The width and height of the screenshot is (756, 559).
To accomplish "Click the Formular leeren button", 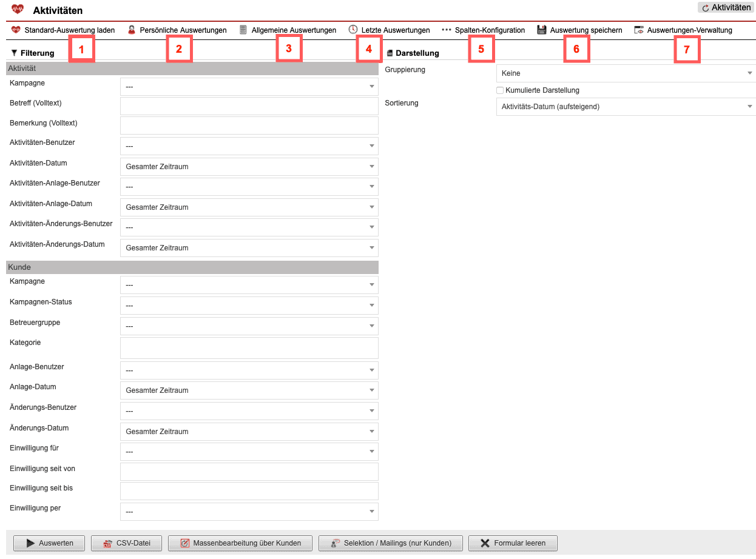I will [513, 543].
